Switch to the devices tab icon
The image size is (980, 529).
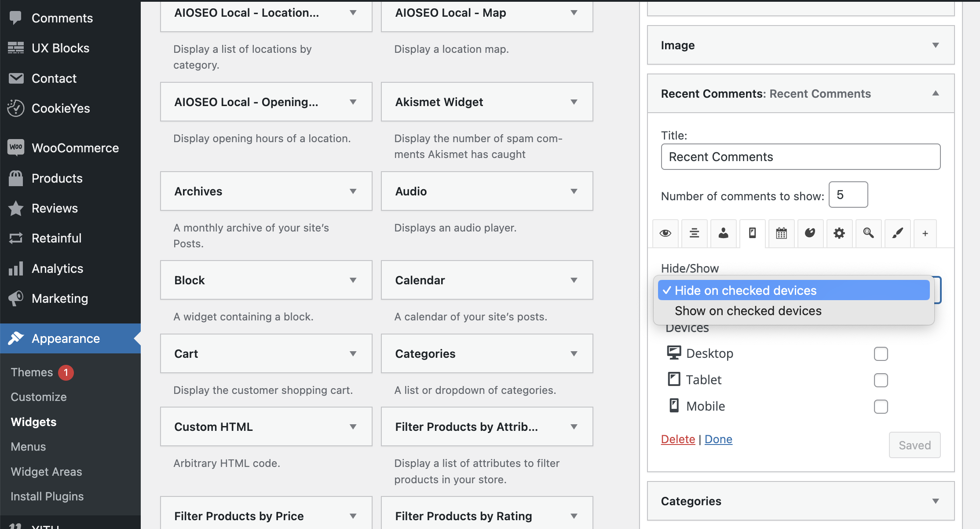(x=752, y=233)
